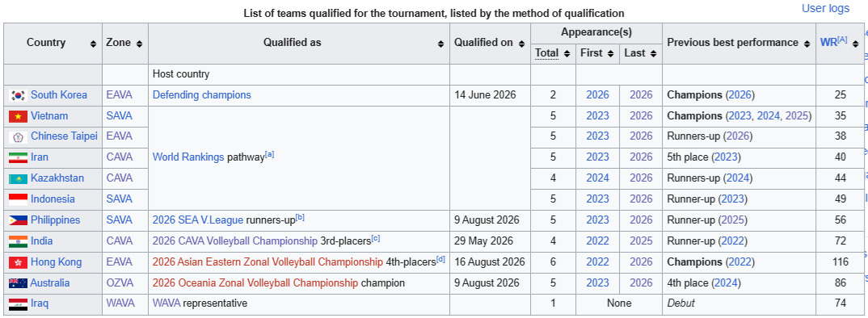Sort table by Zone column arrows
Viewport: 868px width, 318px height.
[139, 43]
